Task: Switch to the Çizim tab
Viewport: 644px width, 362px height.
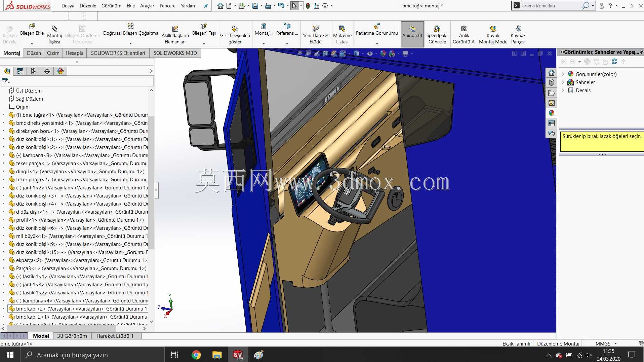Action: pos(53,53)
